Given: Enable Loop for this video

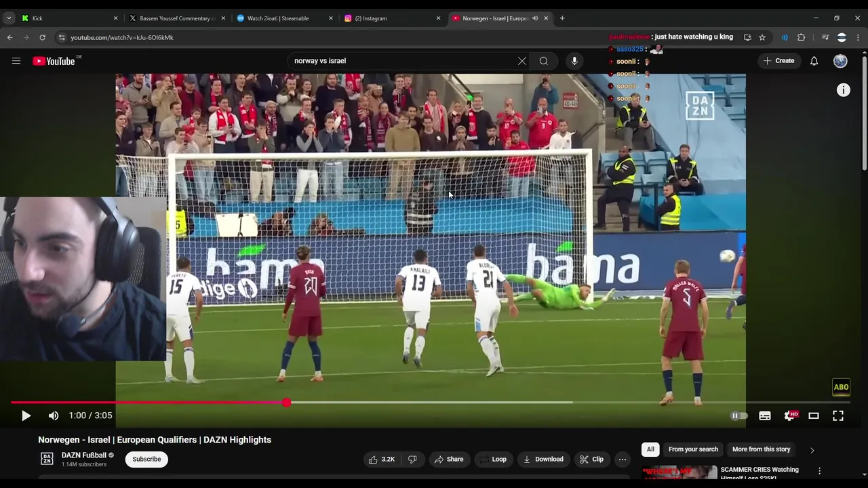Looking at the screenshot, I should [x=493, y=459].
